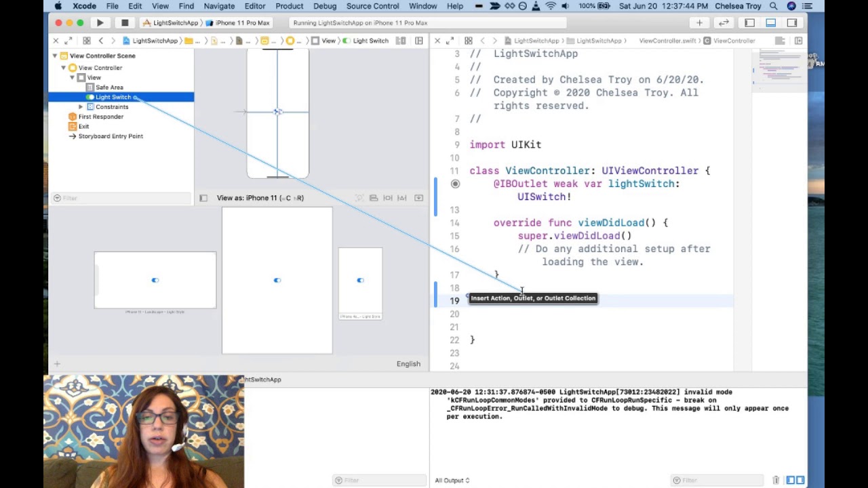The width and height of the screenshot is (868, 488).
Task: Open code editor's options menu
Action: tap(781, 41)
